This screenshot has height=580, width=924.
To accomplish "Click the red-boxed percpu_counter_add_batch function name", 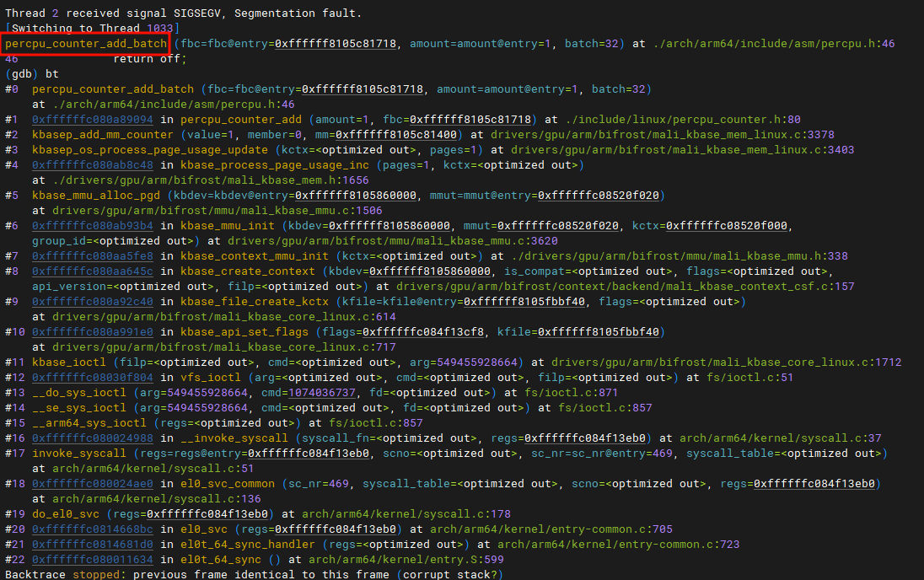I will tap(86, 44).
